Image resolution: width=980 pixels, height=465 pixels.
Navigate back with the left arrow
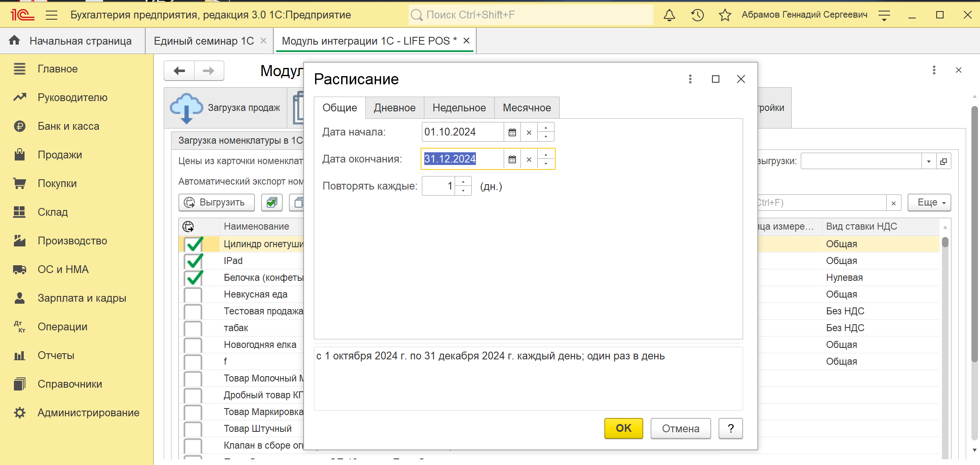point(179,71)
